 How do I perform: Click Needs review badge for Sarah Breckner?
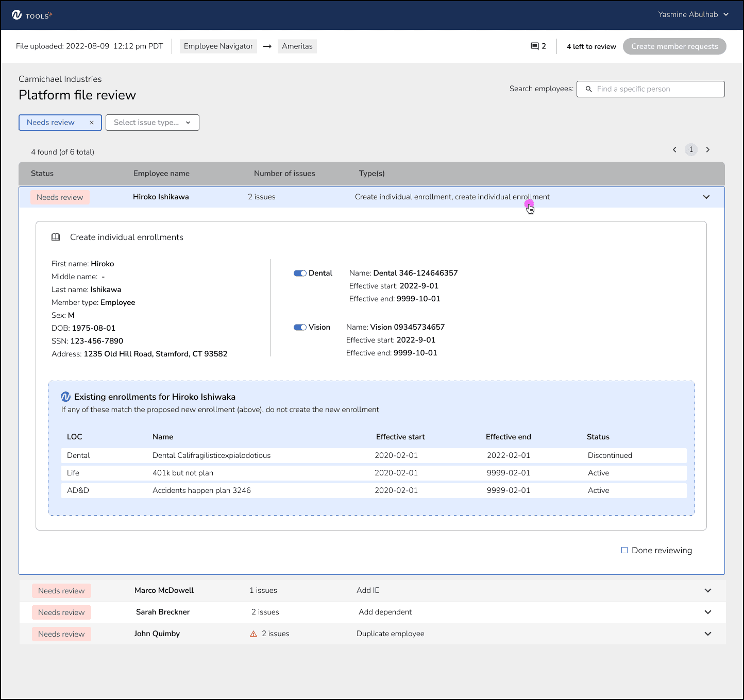(x=61, y=612)
